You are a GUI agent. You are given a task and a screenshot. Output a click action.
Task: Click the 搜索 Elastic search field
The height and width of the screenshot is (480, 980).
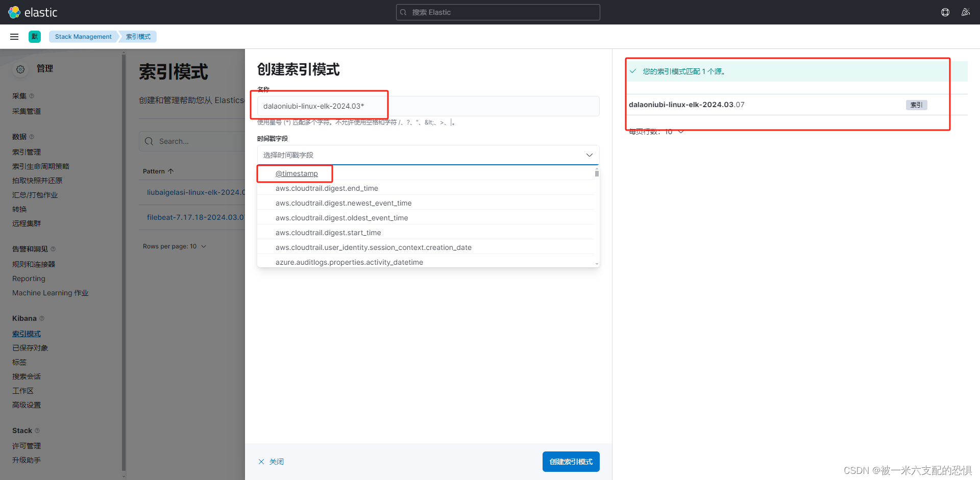tap(498, 12)
